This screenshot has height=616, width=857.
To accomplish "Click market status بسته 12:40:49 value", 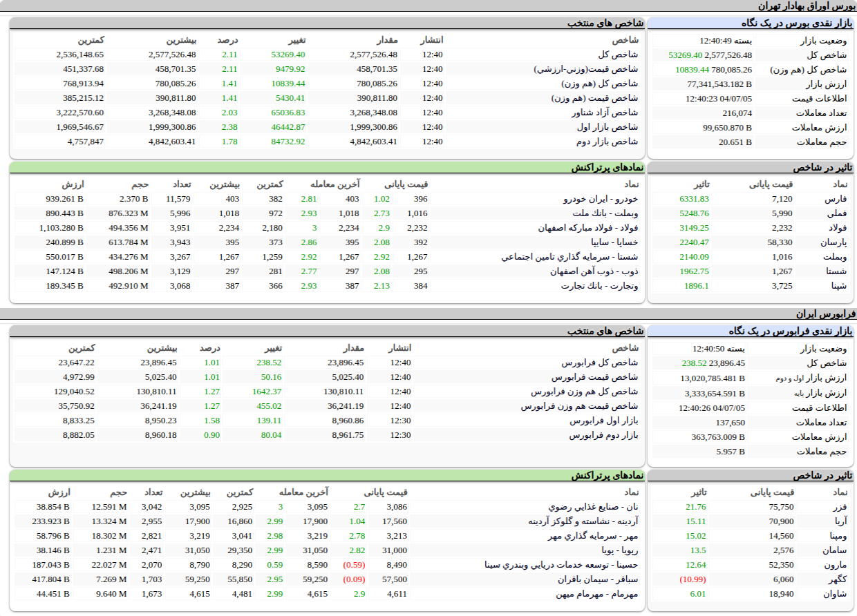I will coord(726,41).
